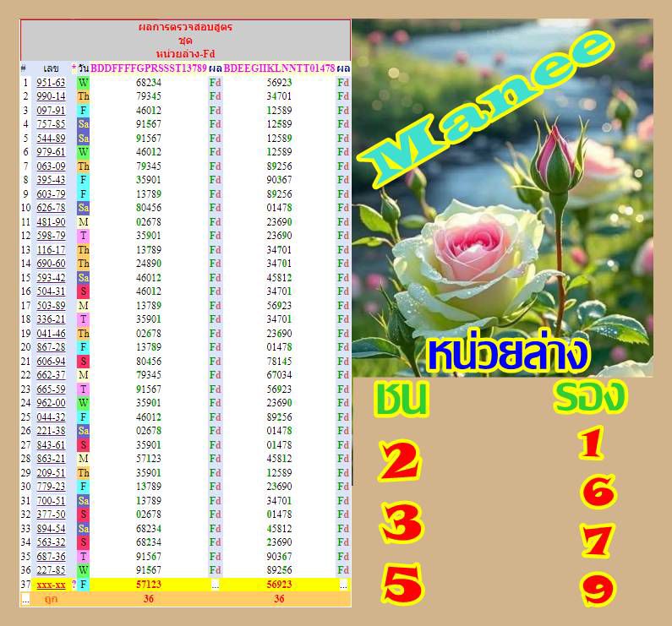
Task: Click the orange Th day badge in row 2
Action: click(83, 96)
